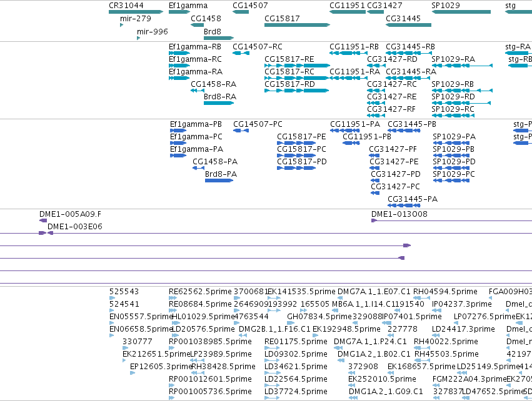Click the SP1029-RA transcript glyph
This screenshot has width=532, height=401.
click(x=462, y=66)
